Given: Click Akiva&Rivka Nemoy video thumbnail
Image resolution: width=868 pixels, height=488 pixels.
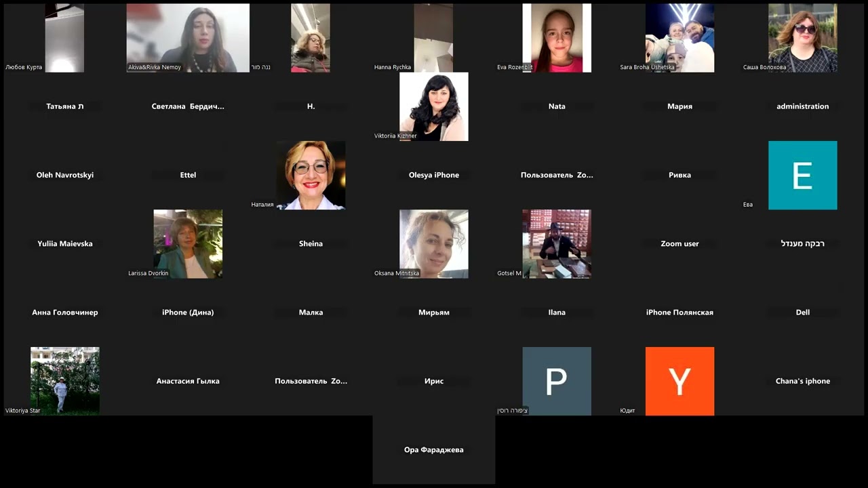Looking at the screenshot, I should [x=188, y=38].
